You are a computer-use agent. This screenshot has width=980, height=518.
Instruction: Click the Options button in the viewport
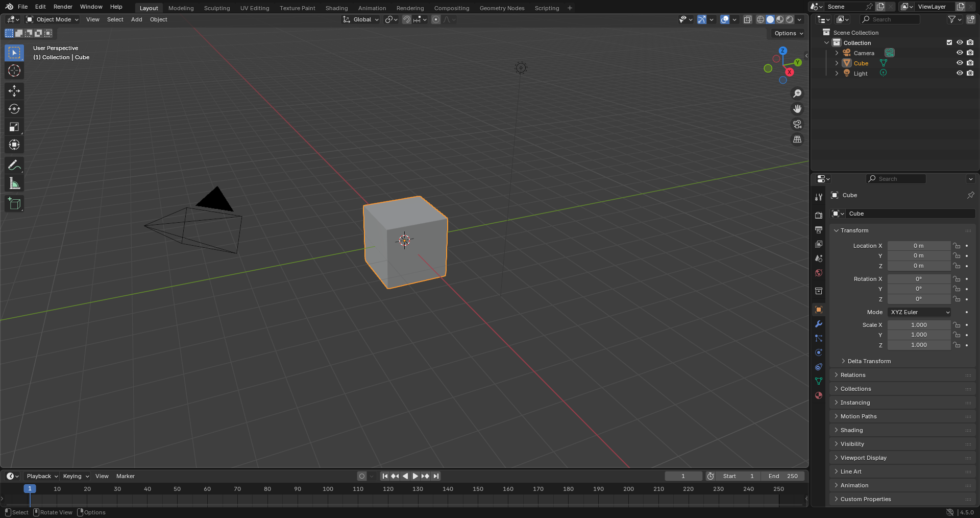pos(787,33)
